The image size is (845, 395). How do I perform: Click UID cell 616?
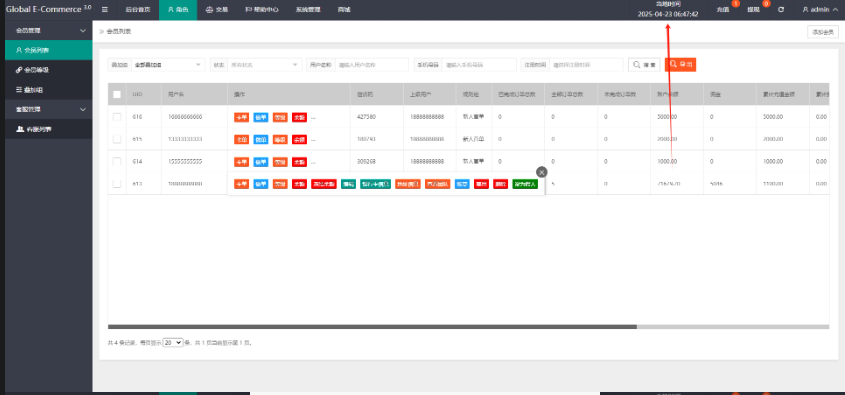(137, 117)
